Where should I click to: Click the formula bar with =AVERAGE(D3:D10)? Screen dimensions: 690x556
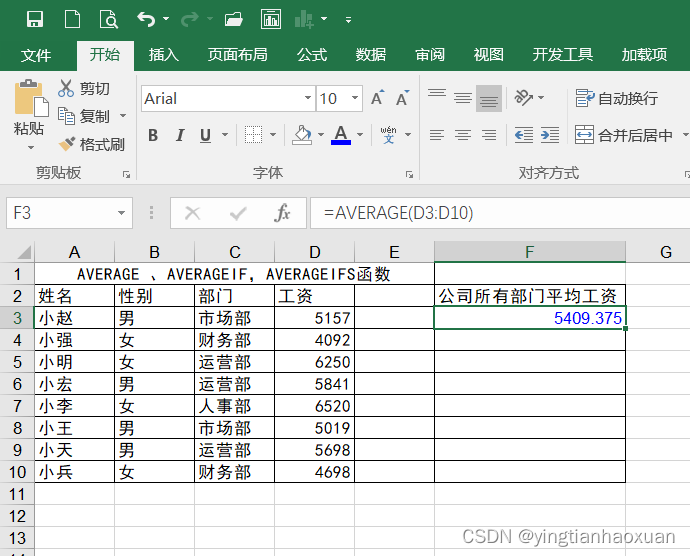pos(500,213)
